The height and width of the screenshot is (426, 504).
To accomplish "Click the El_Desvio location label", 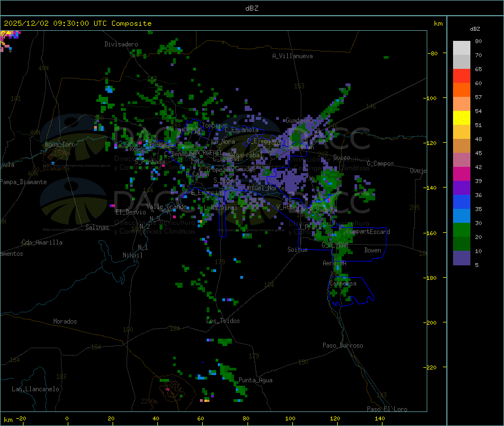I will 130,212.
